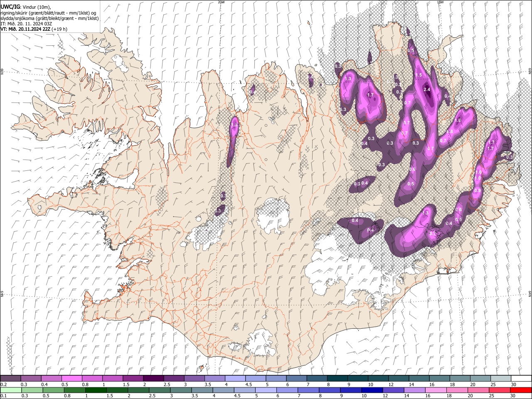Click the 0.1 label under bottom legend row
Screen dimensions: 532x399
click(4, 396)
